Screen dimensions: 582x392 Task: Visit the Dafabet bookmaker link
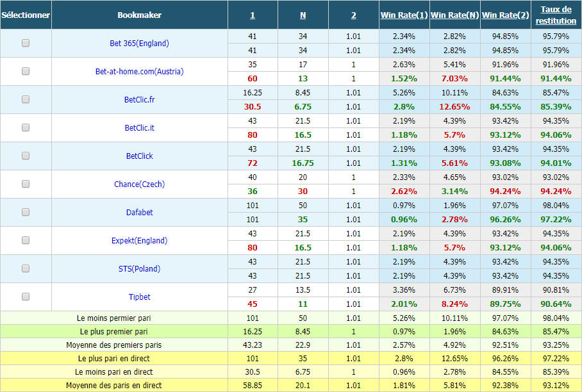point(139,213)
